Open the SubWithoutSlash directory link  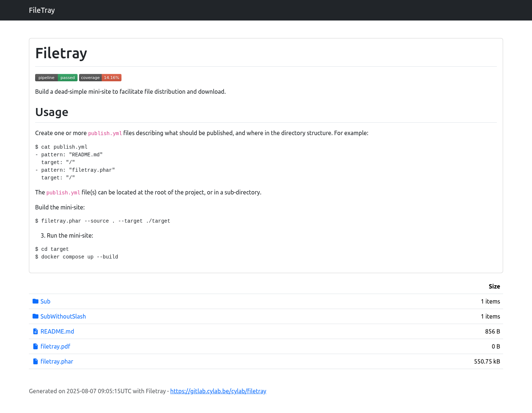click(63, 316)
